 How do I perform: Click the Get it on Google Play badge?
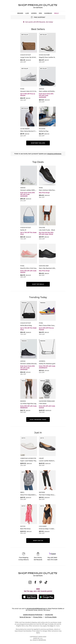47,597
